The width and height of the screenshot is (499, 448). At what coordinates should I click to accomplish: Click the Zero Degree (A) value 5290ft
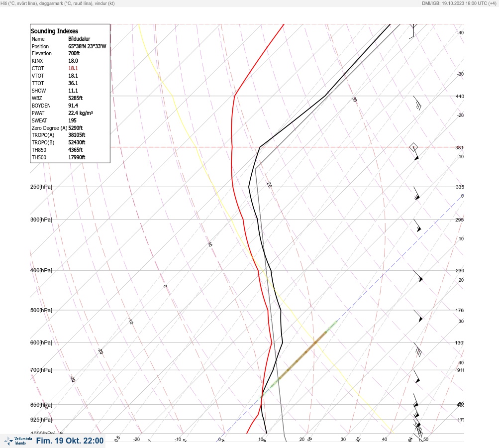click(x=76, y=128)
